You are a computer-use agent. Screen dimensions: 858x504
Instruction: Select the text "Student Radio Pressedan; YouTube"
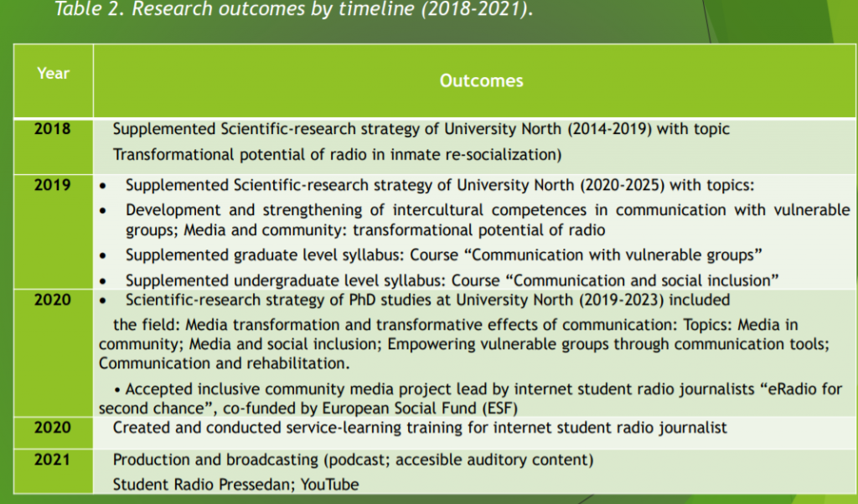click(235, 484)
